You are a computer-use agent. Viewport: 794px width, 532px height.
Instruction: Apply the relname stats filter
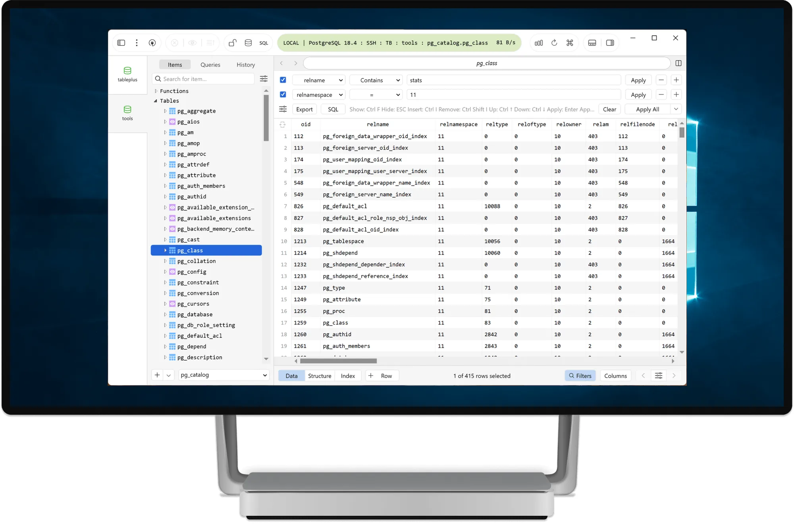[x=638, y=80]
